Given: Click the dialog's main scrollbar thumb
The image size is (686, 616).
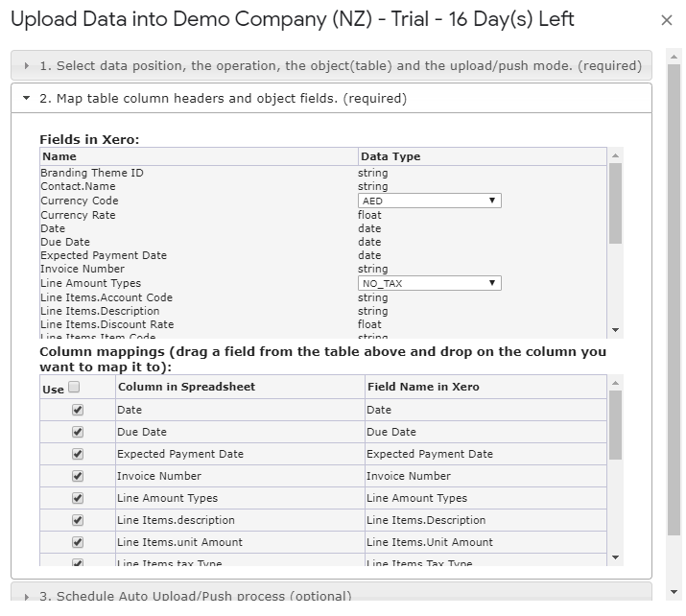Looking at the screenshot, I should (674, 299).
